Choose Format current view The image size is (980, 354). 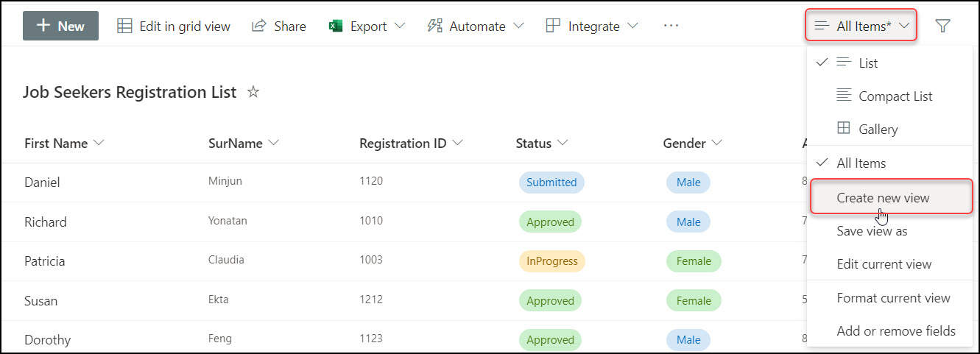pos(890,298)
